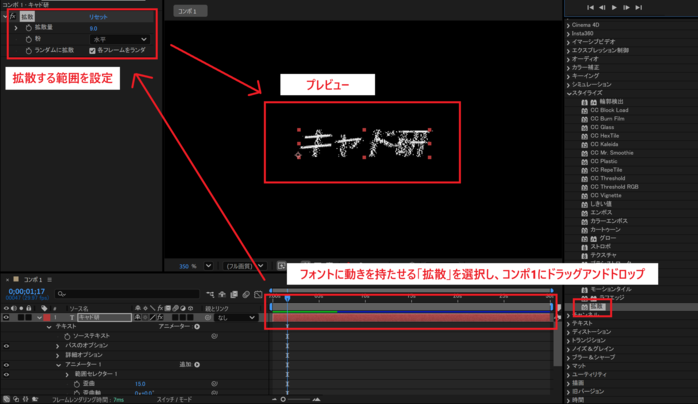Jump to last frame in preview controls
Screen dimensions: 698x404
click(638, 7)
